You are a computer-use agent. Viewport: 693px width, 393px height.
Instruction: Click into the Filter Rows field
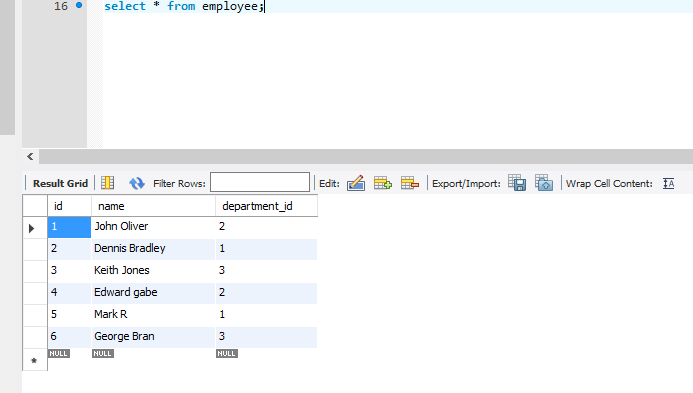tap(260, 182)
